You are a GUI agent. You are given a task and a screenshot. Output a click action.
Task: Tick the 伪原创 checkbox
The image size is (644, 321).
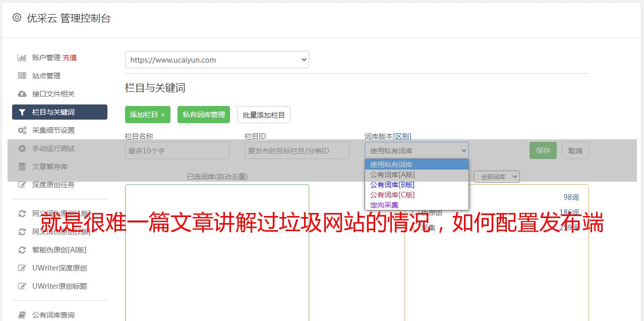pyautogui.click(x=416, y=212)
